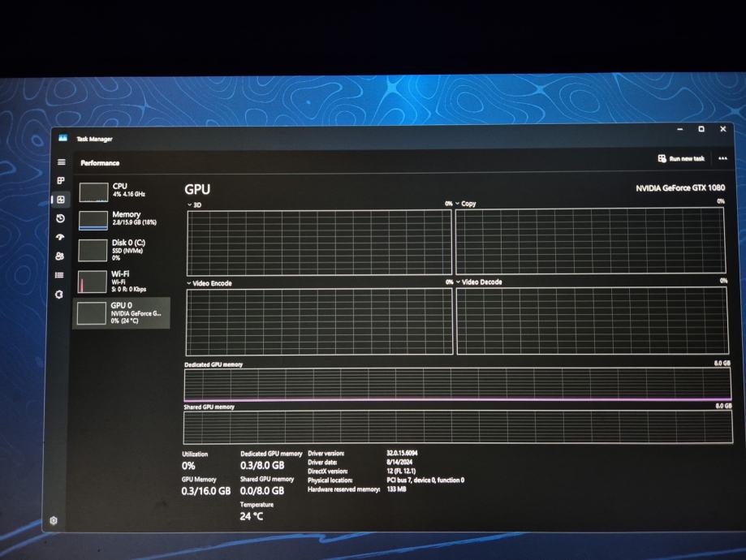Screen dimensions: 746x560
Task: Click the Dedicated GPU memory graph
Action: click(457, 385)
